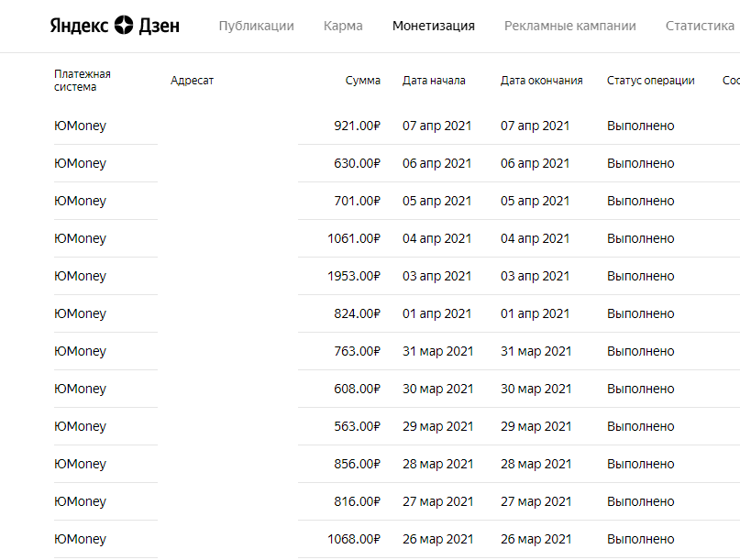
Task: Select the Монетизация tab
Action: tap(433, 26)
